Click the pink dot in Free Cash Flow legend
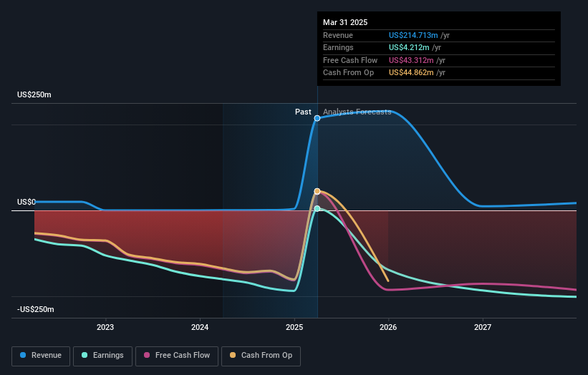The image size is (588, 375). point(147,355)
